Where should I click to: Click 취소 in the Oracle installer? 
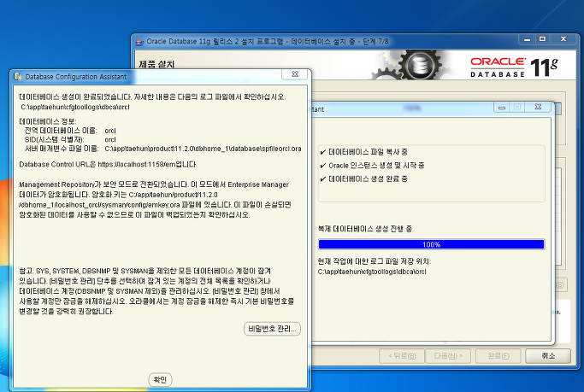click(x=548, y=356)
